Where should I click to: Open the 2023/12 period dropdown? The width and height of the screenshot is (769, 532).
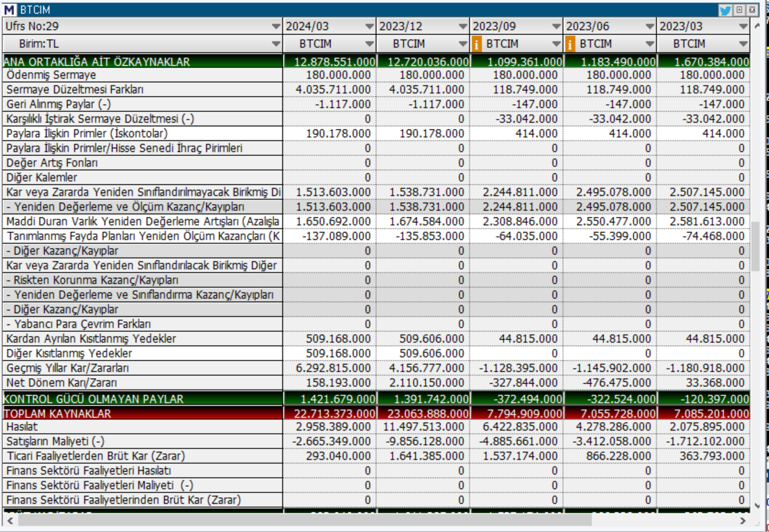tap(463, 26)
